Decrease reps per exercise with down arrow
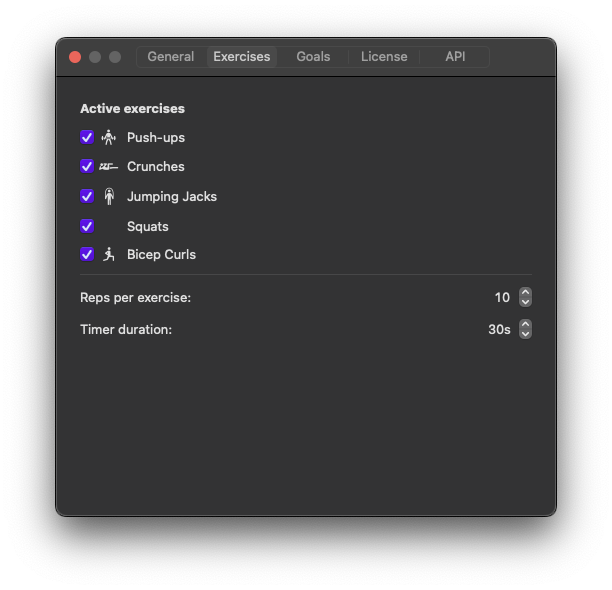This screenshot has width=612, height=590. [x=526, y=302]
